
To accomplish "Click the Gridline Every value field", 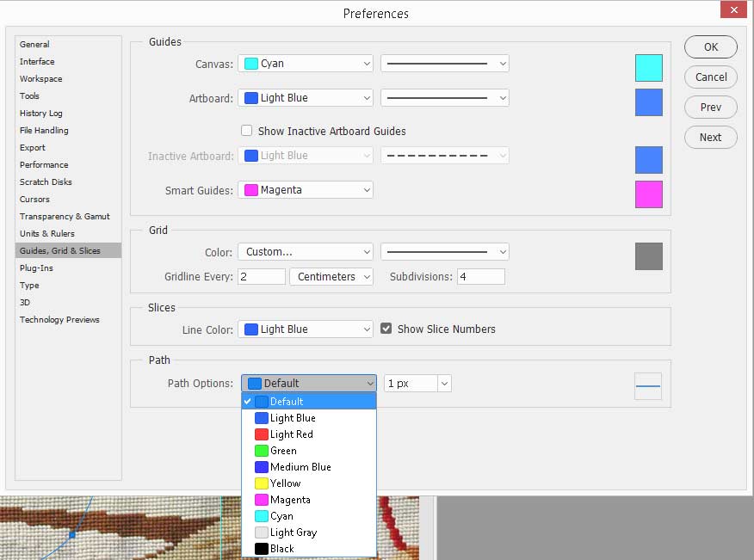I will click(262, 277).
